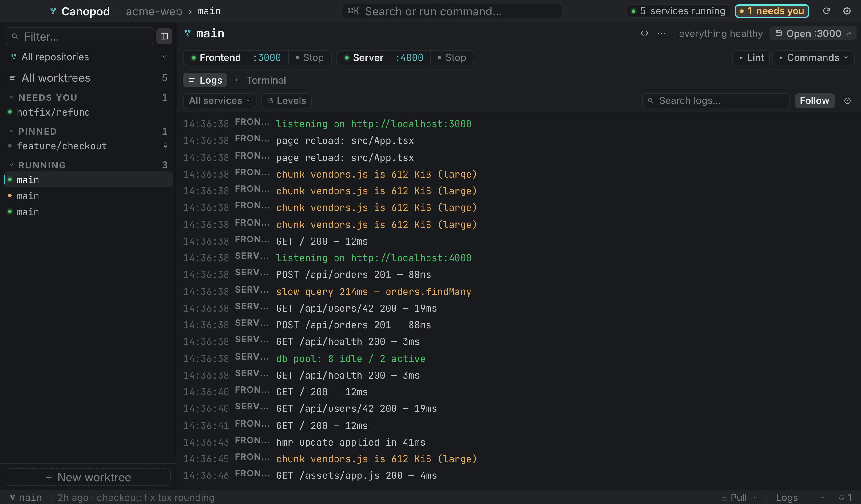This screenshot has height=504, width=861.
Task: Click the pin icon on feature/checkout
Action: click(x=165, y=146)
